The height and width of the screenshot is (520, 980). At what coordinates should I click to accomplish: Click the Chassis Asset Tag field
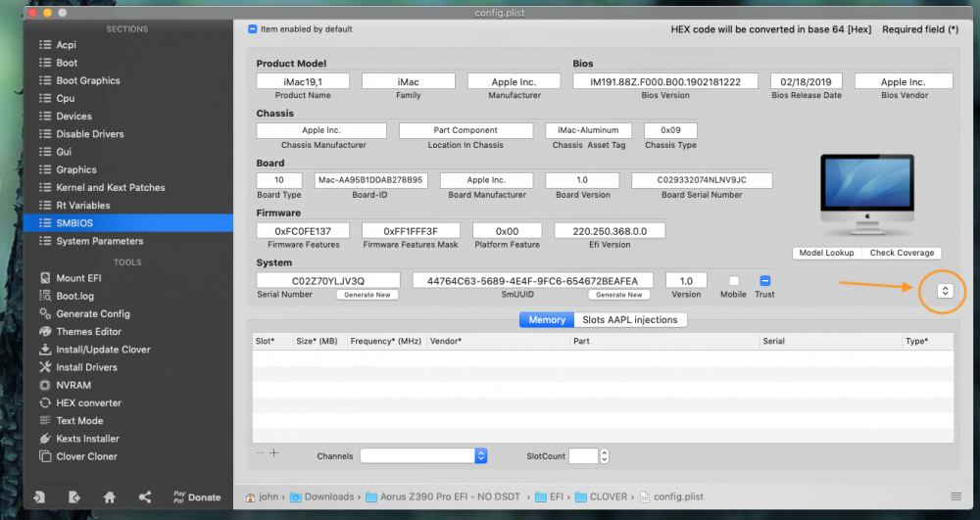588,130
